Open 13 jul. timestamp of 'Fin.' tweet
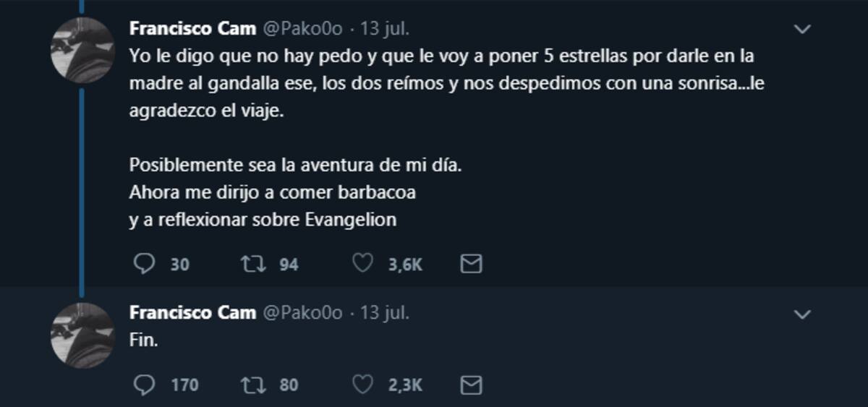This screenshot has width=868, height=407. [385, 313]
